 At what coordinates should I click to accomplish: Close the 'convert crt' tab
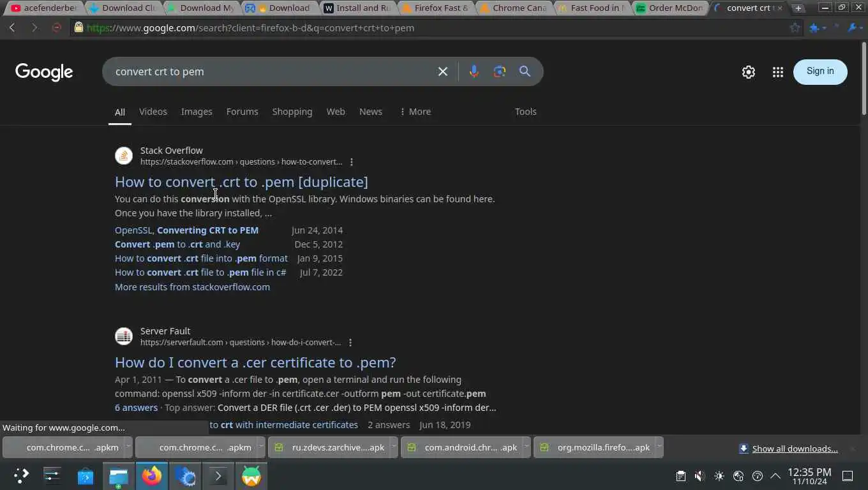779,8
